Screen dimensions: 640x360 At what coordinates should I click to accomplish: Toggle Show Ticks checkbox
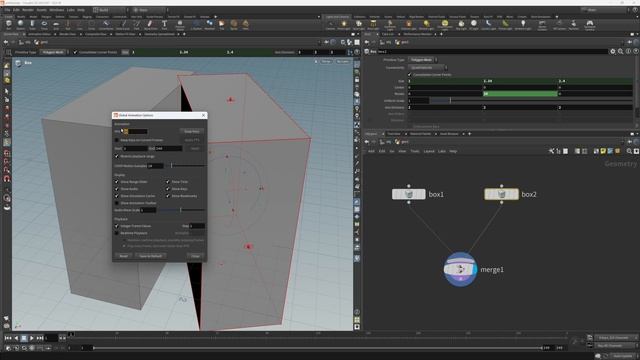click(168, 182)
